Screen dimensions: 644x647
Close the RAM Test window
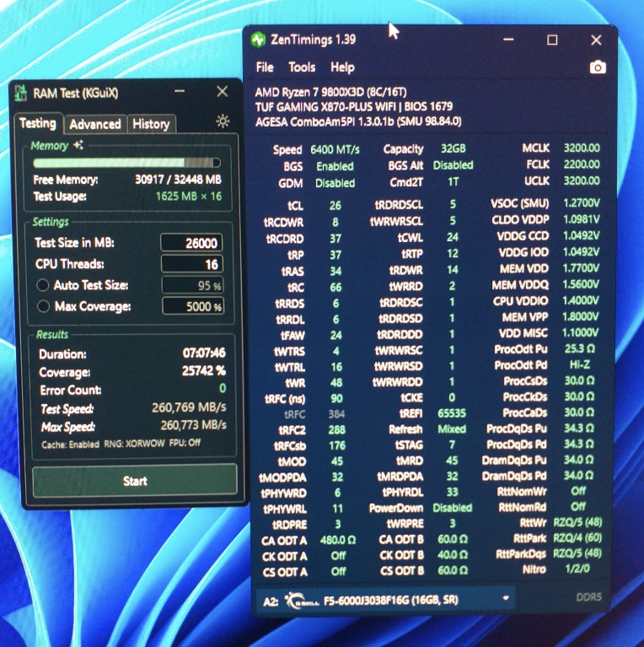223,91
